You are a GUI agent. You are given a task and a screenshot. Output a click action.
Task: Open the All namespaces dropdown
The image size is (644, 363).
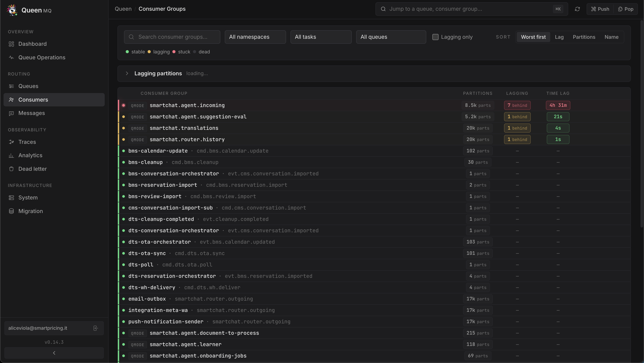click(255, 37)
